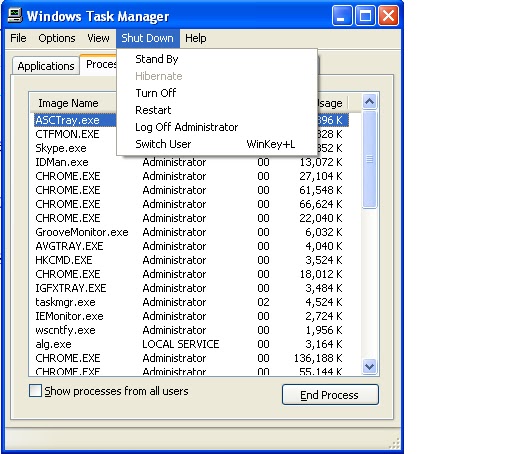Select the Processes tab
Image resolution: width=512 pixels, height=454 pixels.
99,64
